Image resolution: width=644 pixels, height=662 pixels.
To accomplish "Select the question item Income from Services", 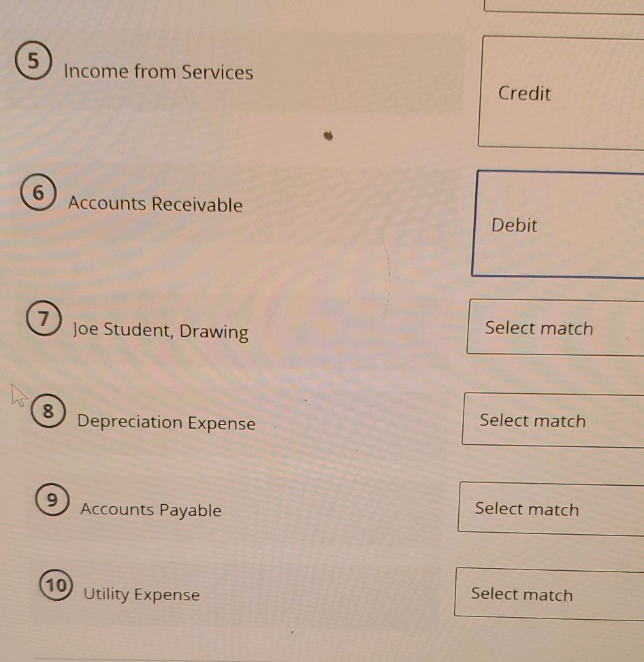I will coord(159,71).
